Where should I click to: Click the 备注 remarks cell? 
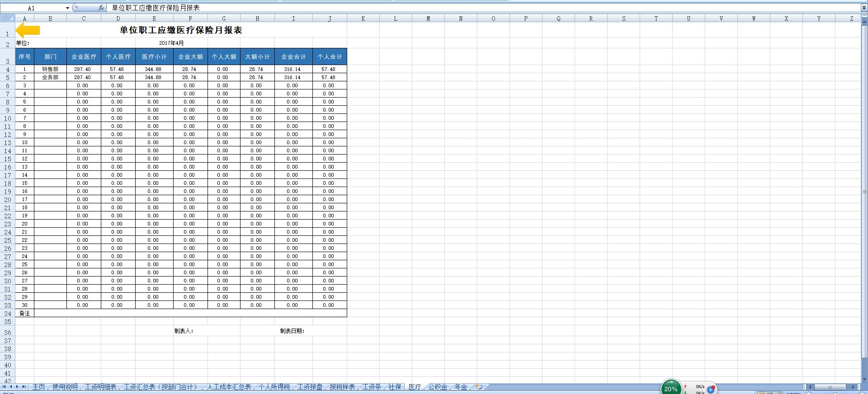(x=24, y=313)
